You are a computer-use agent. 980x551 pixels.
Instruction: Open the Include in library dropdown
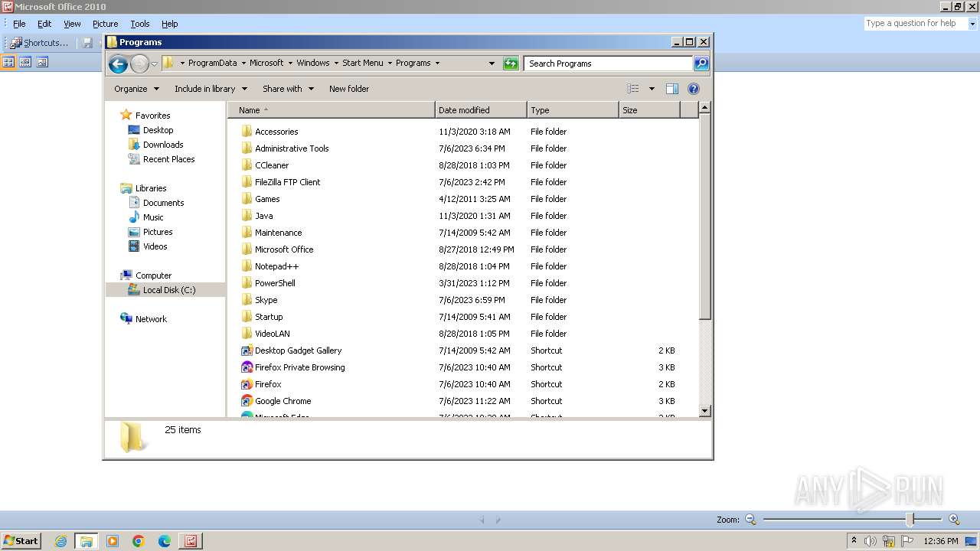click(x=211, y=89)
